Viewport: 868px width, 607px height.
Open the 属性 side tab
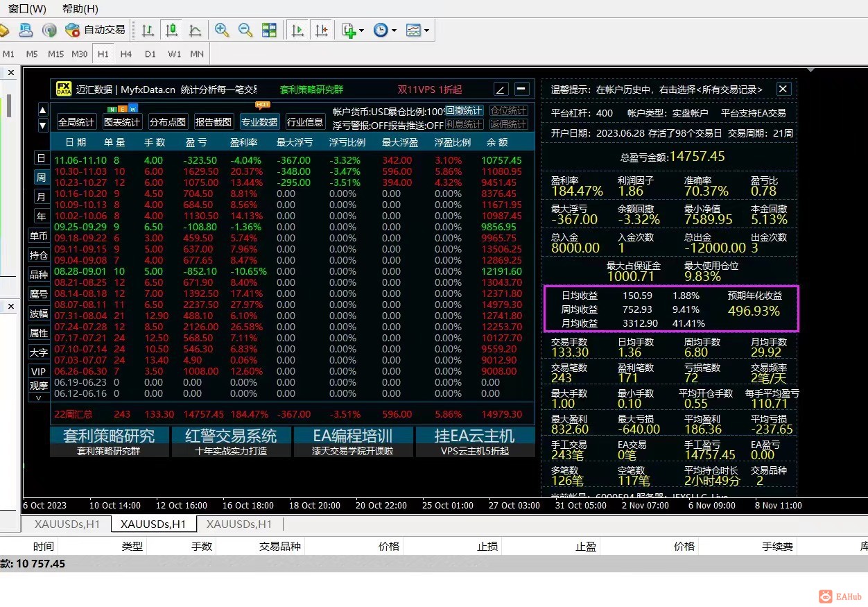[x=39, y=333]
